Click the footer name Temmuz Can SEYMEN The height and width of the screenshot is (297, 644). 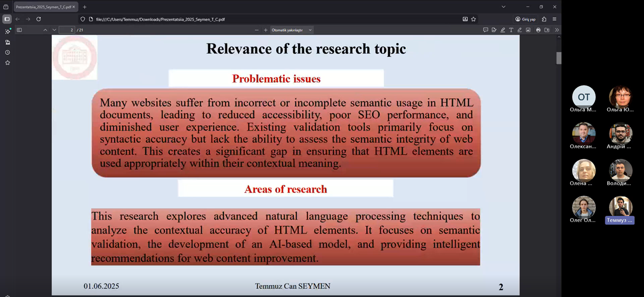[292, 286]
